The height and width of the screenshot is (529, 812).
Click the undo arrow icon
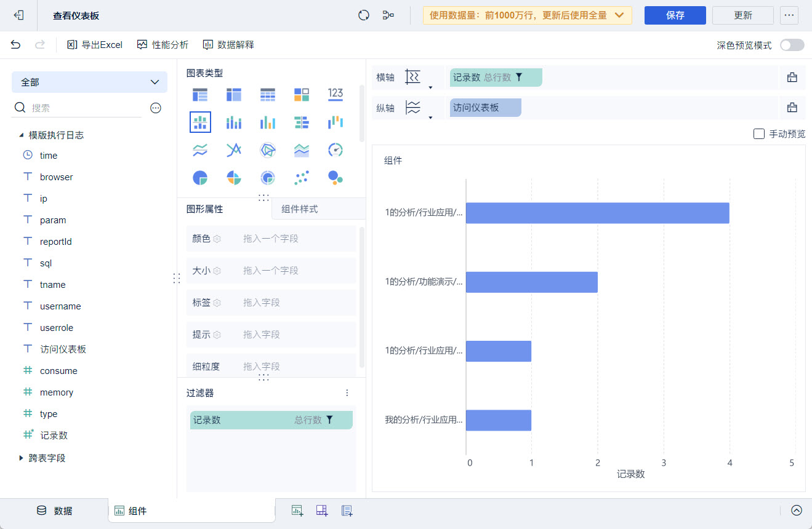(x=15, y=44)
